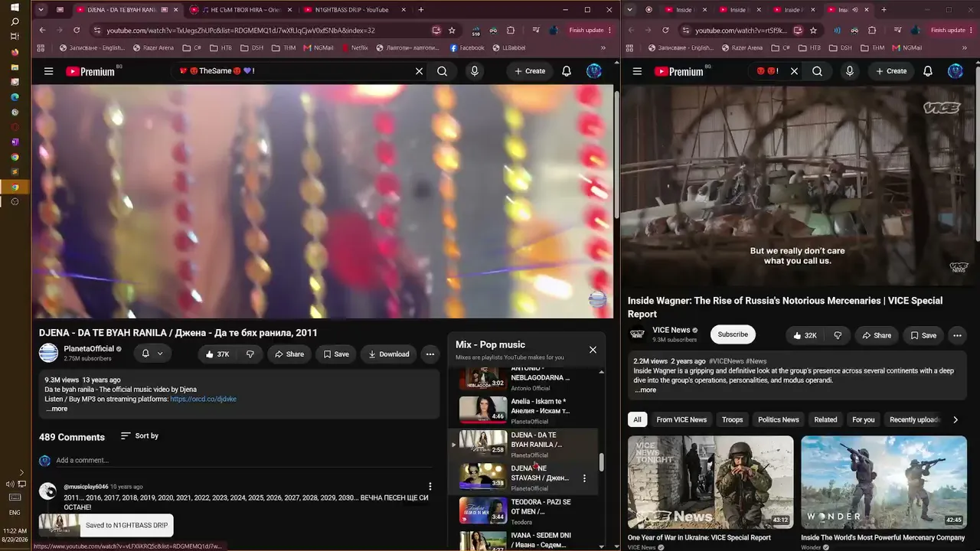The height and width of the screenshot is (551, 980).
Task: Select 'Politics News' filter chip
Action: (x=779, y=419)
